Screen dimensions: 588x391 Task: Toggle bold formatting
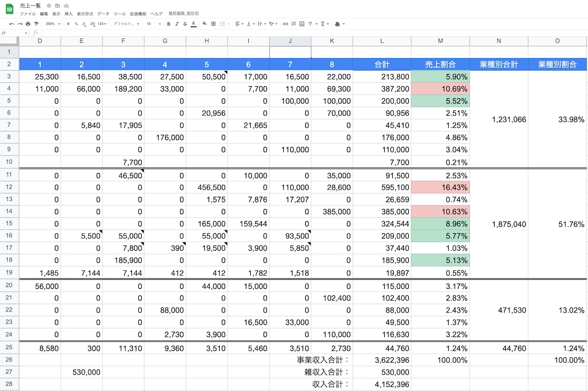click(169, 24)
